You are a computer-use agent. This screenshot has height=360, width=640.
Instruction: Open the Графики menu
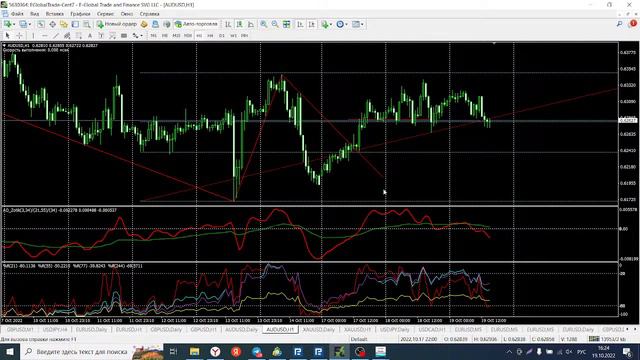[80, 14]
